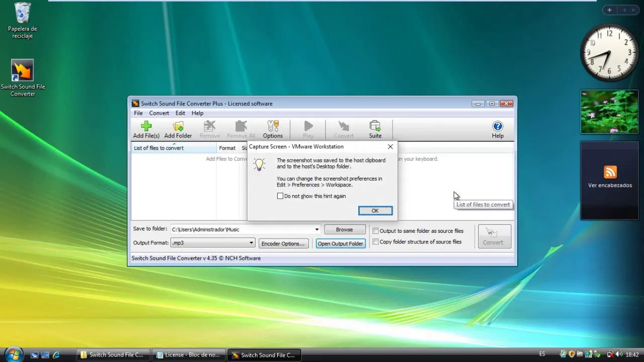Image resolution: width=644 pixels, height=362 pixels.
Task: Click the Encoder Options... button
Action: [283, 243]
